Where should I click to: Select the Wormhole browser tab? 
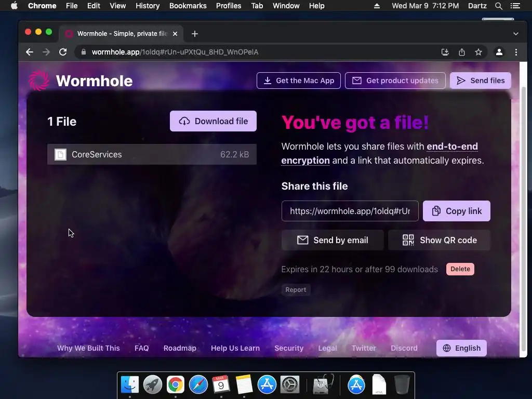121,34
